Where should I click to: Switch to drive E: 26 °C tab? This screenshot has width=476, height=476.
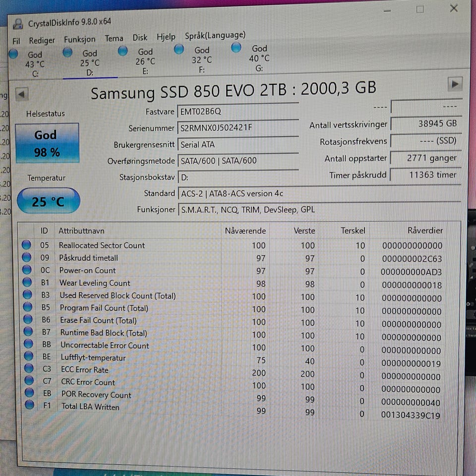145,61
